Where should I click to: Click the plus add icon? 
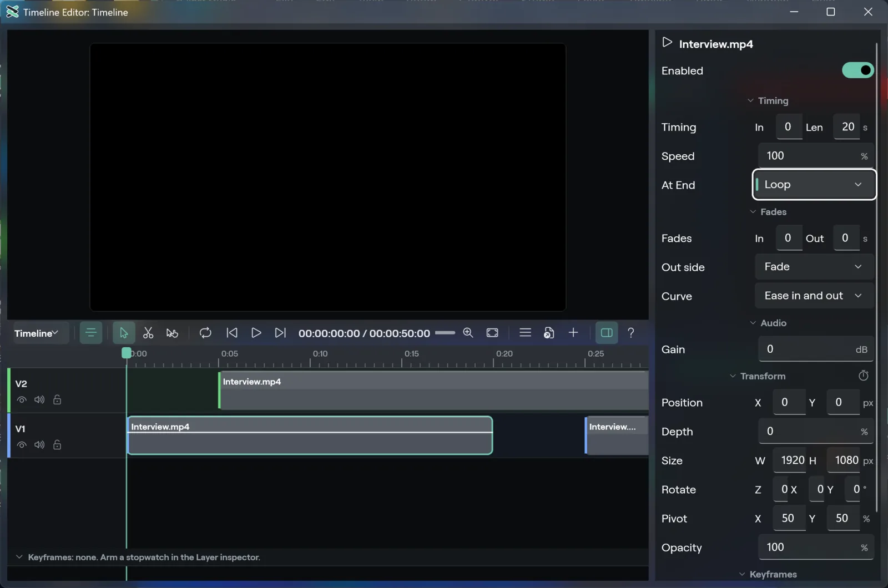(x=573, y=333)
